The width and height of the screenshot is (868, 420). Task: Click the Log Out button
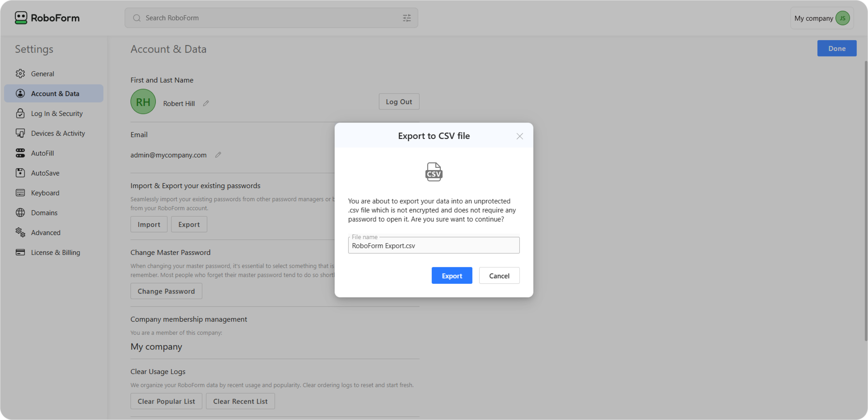399,102
